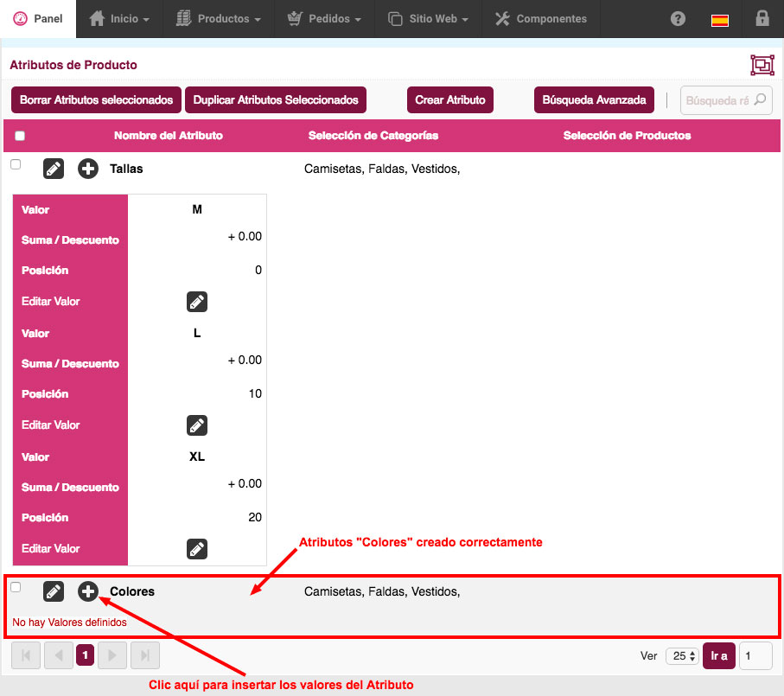Open the help question mark icon
The height and width of the screenshot is (696, 784).
point(678,19)
